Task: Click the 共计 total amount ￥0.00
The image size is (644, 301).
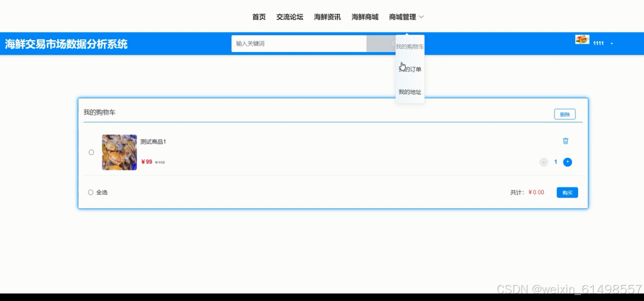Action: 536,192
